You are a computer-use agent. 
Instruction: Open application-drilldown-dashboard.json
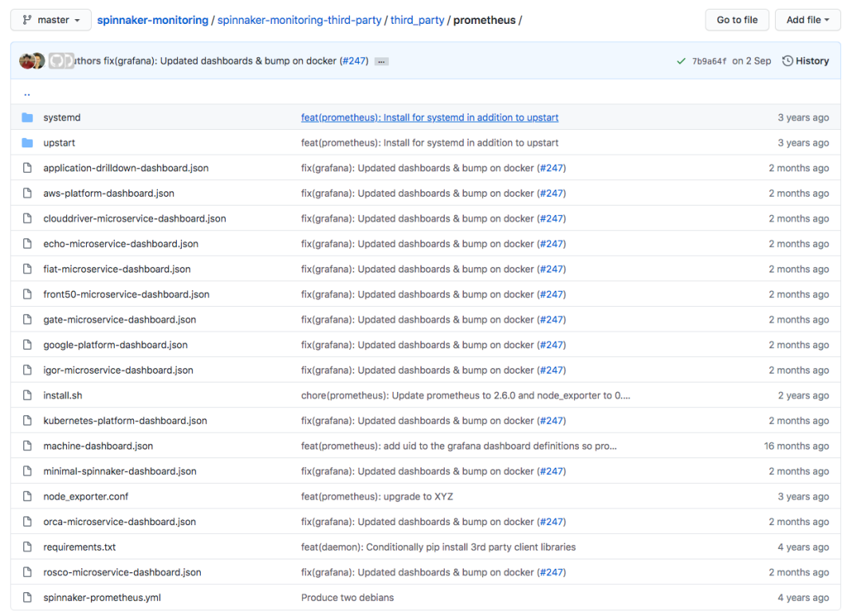tap(126, 168)
